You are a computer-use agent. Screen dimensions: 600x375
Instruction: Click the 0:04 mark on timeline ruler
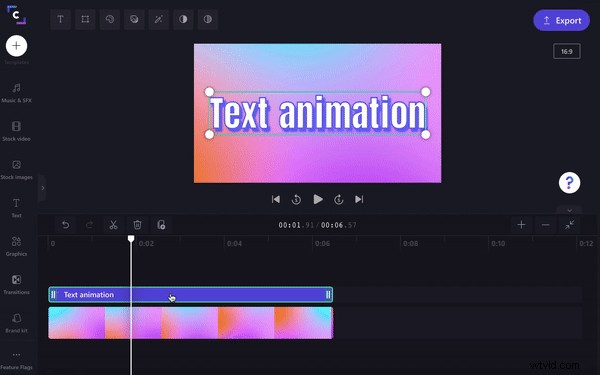point(234,244)
